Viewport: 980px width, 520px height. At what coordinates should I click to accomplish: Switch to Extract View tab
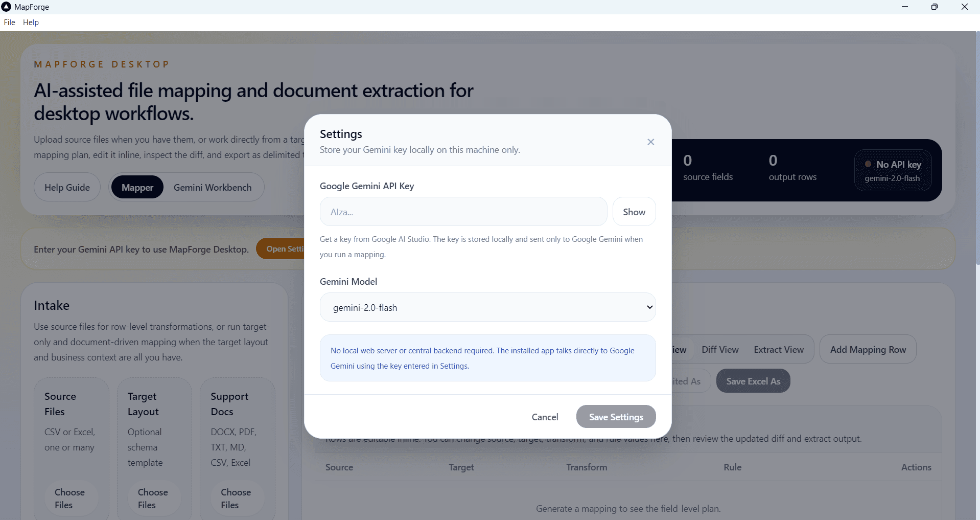(x=779, y=349)
